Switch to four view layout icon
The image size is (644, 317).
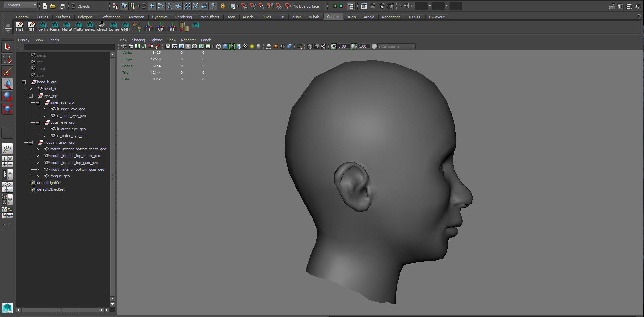7,162
